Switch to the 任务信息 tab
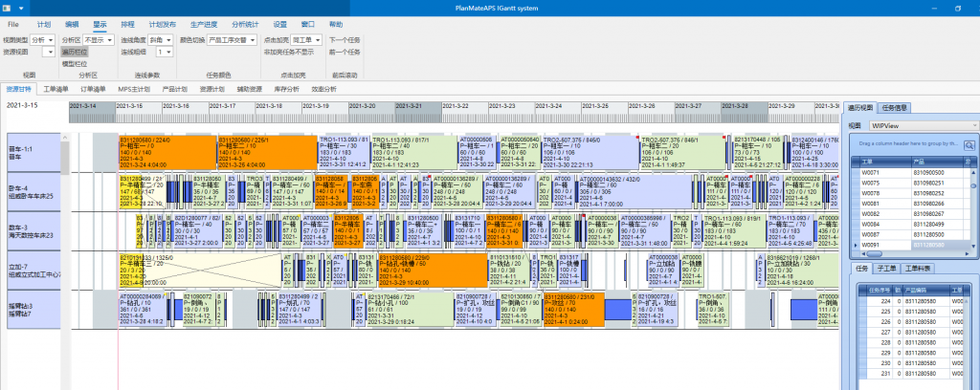 click(896, 107)
